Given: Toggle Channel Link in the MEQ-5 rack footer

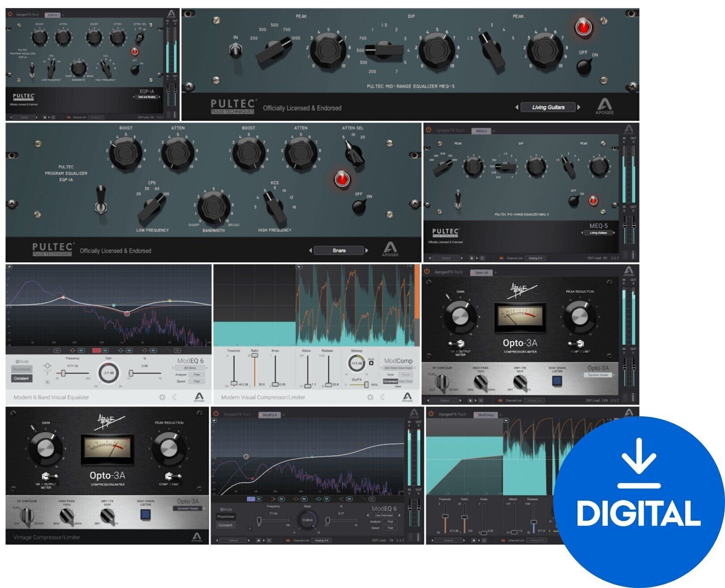Looking at the screenshot, I should 501,258.
